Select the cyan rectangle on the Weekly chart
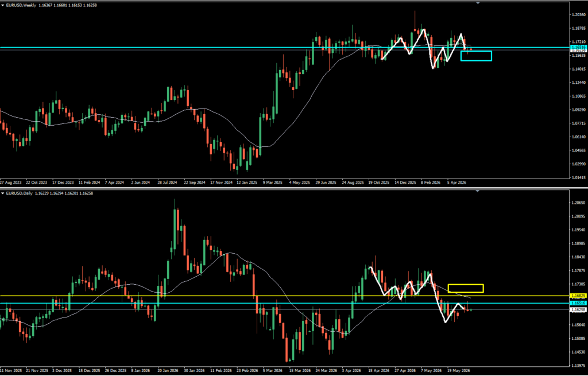Screen dimensions: 588x376 476,56
